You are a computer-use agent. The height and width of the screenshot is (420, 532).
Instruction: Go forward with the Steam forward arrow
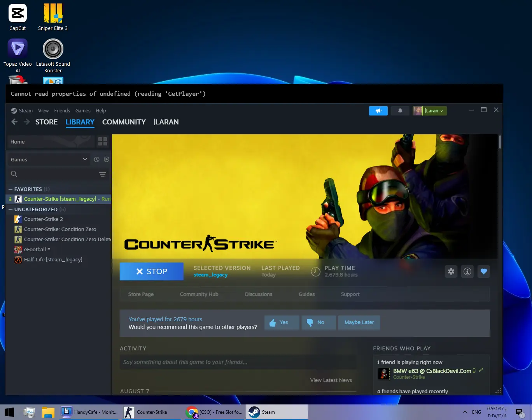point(27,122)
